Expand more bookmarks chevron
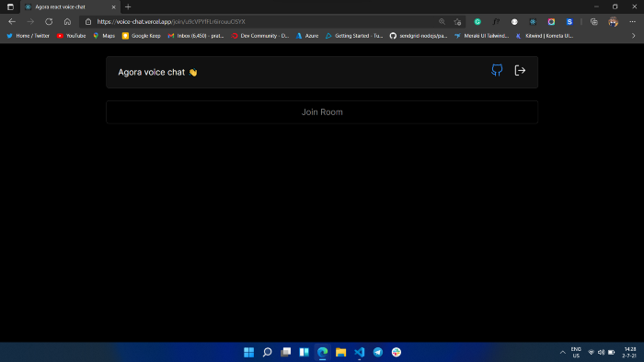This screenshot has height=362, width=644. (633, 36)
